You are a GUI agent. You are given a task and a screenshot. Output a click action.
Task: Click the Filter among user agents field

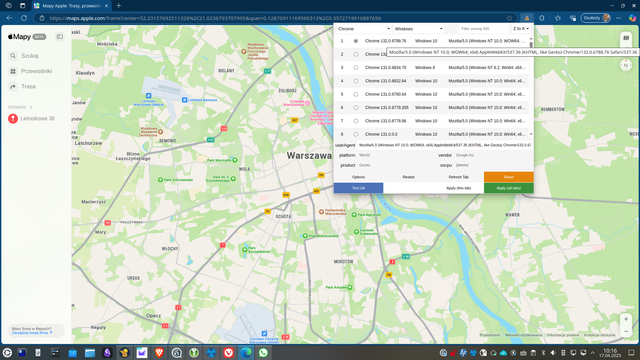[484, 29]
